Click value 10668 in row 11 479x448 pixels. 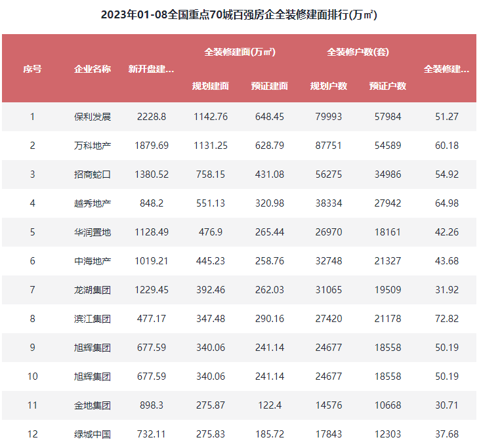[x=388, y=405]
